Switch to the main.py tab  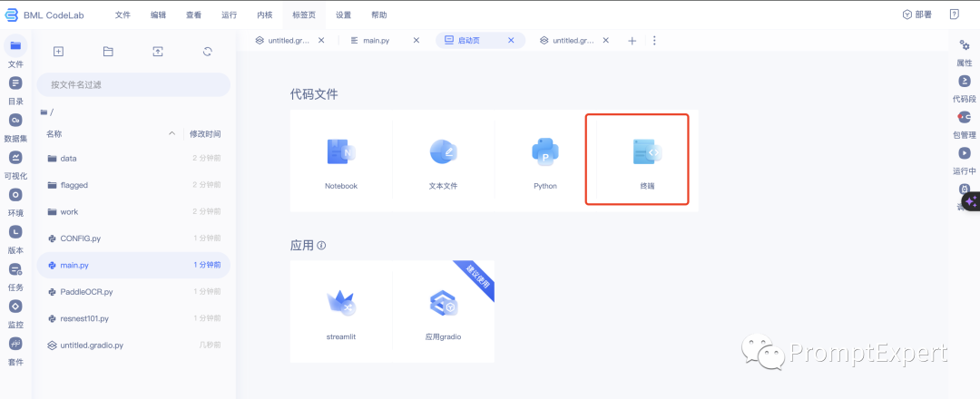(x=377, y=41)
